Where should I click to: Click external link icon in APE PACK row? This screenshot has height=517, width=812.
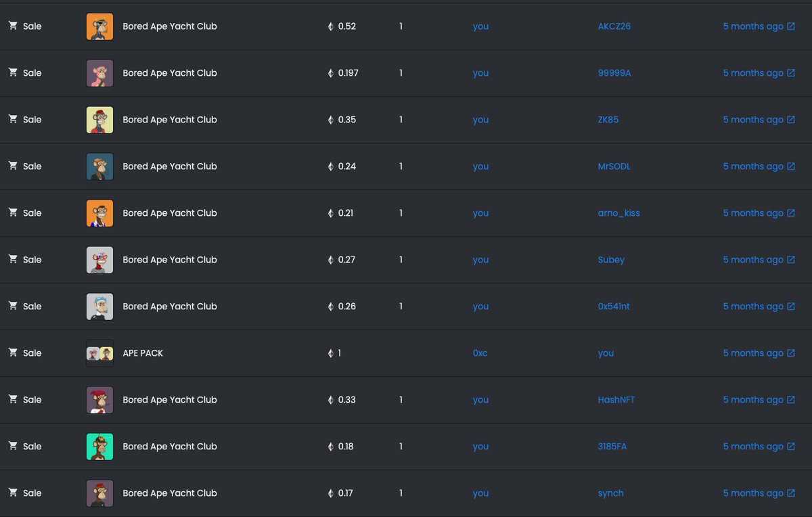[791, 353]
